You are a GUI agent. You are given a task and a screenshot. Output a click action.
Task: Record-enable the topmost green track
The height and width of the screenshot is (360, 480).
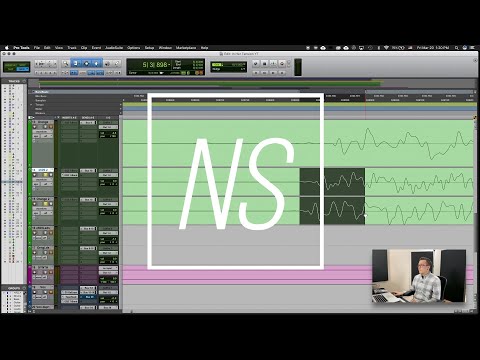click(x=34, y=127)
